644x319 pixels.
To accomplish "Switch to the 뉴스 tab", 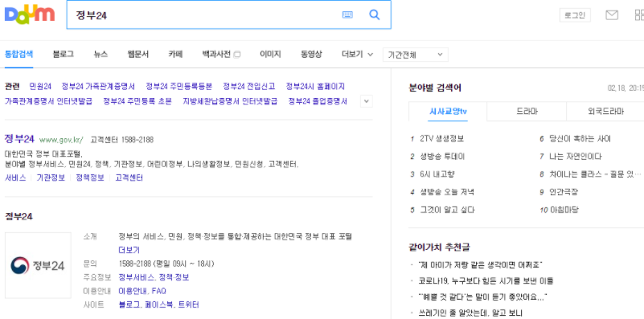I will pyautogui.click(x=100, y=54).
